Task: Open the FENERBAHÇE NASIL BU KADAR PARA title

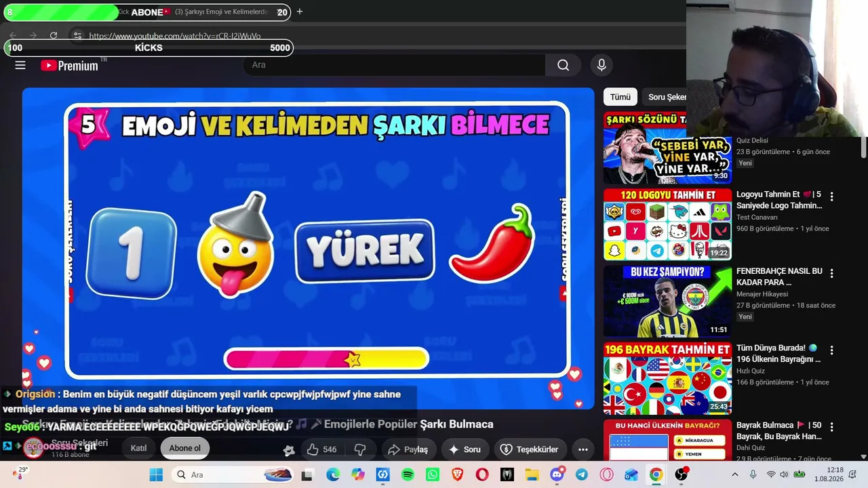Action: coord(779,277)
